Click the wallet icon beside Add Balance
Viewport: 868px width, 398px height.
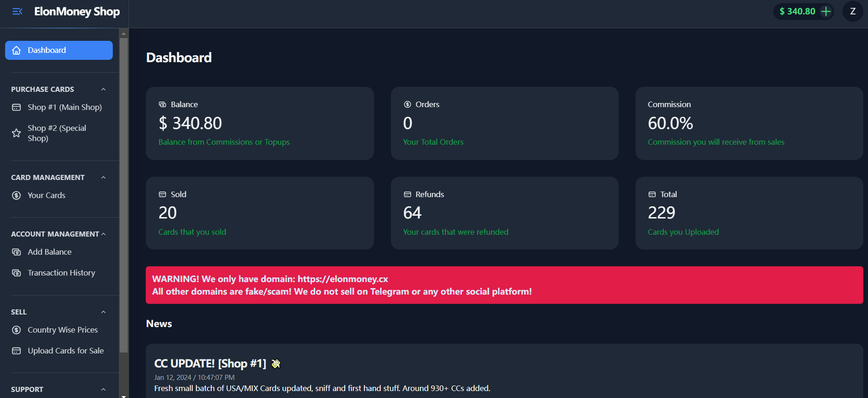[x=16, y=252]
